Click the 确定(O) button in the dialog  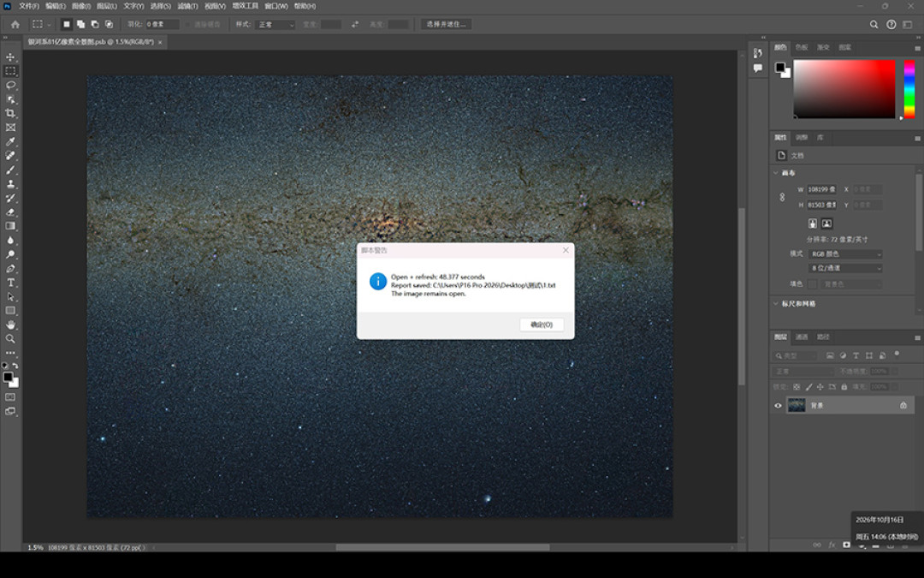[x=542, y=325]
